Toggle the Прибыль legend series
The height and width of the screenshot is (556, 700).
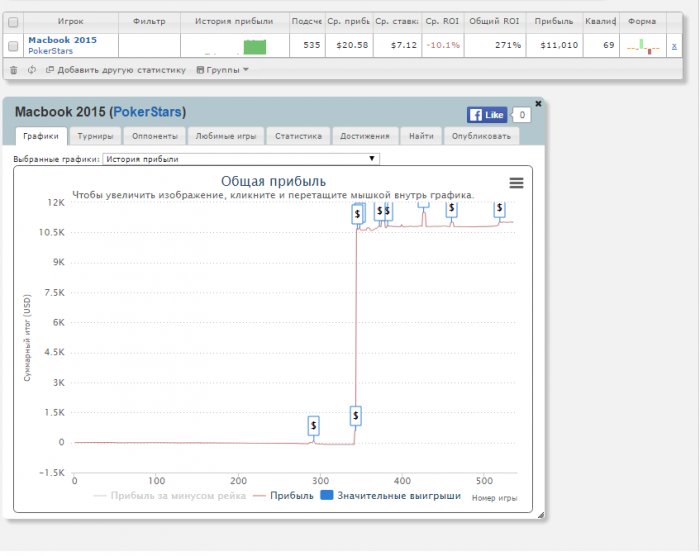283,495
